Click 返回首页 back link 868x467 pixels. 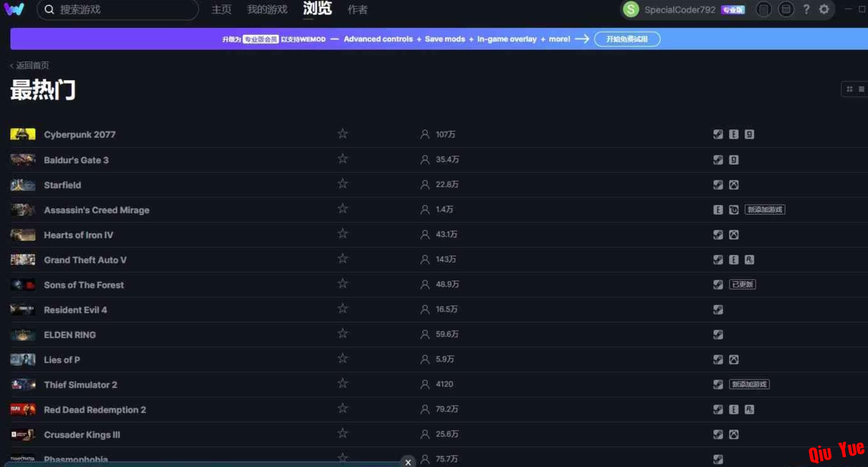click(x=29, y=65)
